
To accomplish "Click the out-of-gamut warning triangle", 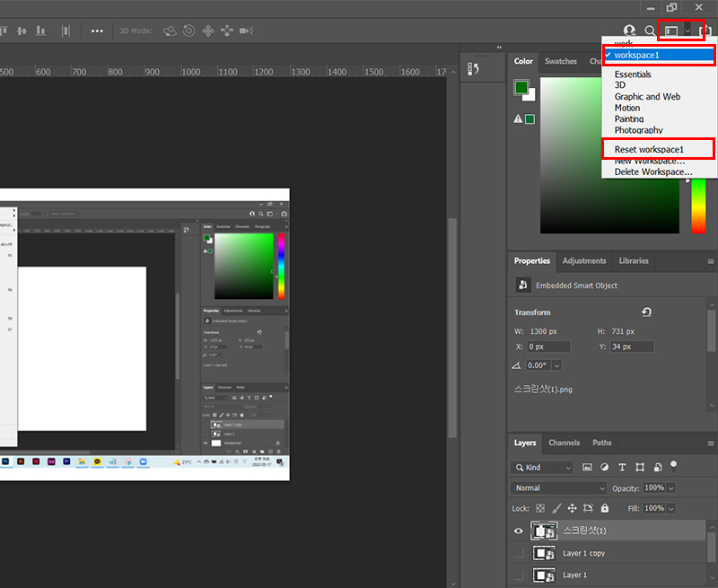I will click(x=518, y=119).
